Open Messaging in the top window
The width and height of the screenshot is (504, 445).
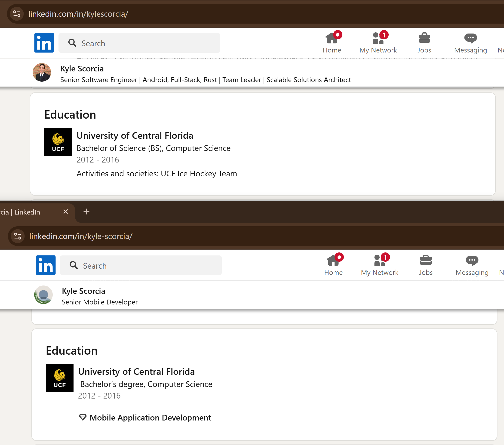click(x=470, y=43)
